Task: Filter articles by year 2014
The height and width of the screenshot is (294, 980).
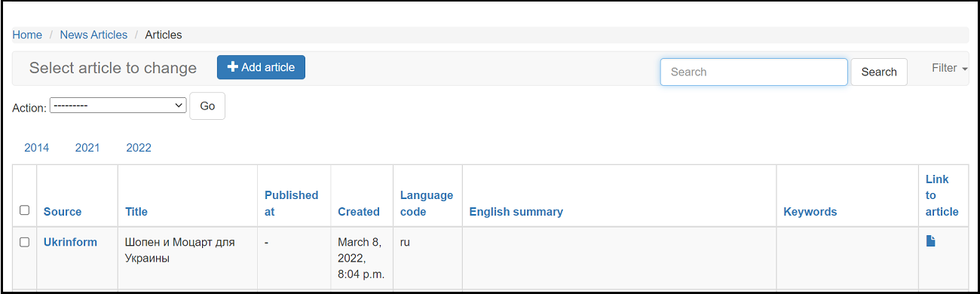Action: coord(37,148)
